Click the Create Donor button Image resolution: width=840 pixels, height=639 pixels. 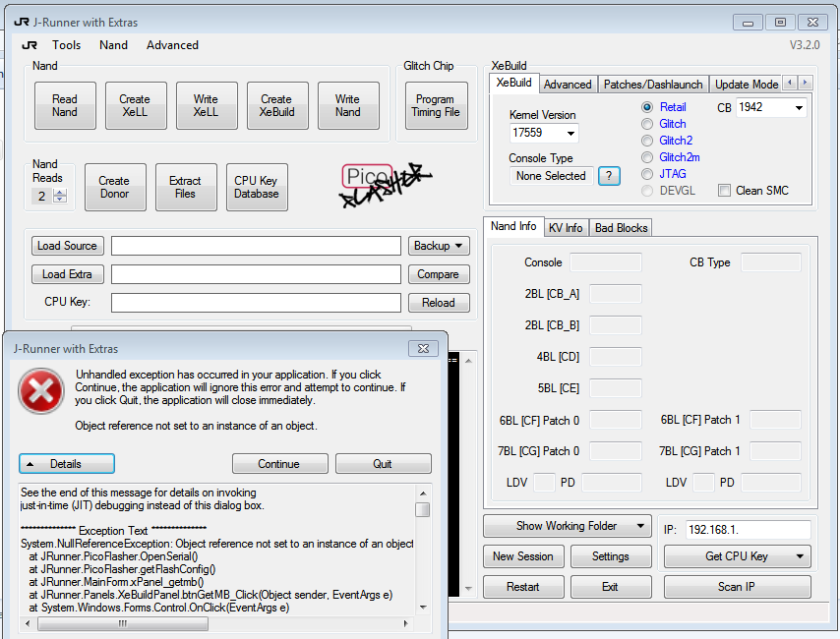tap(115, 187)
